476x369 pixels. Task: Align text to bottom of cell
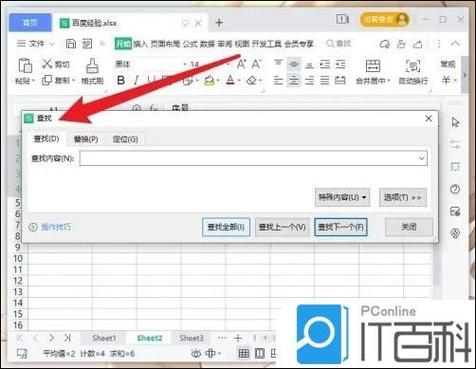pyautogui.click(x=309, y=64)
